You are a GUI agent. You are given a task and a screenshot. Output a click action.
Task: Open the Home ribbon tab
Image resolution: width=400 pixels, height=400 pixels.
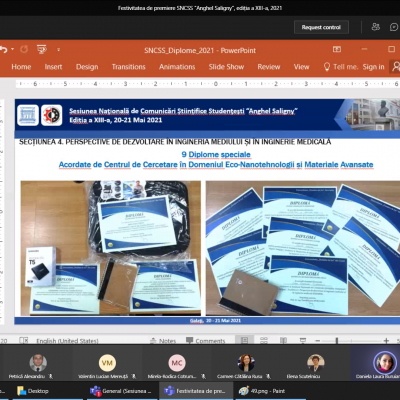click(21, 67)
